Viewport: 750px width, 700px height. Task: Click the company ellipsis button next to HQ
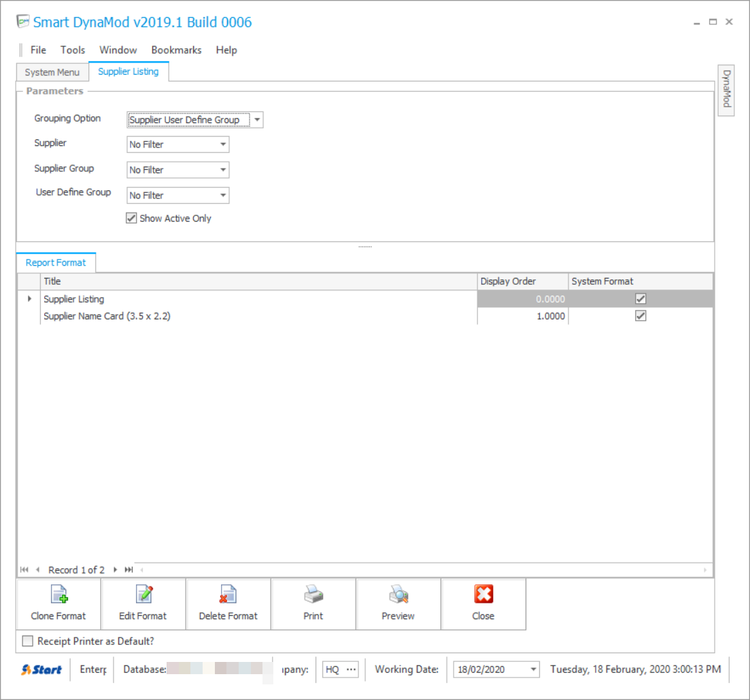tap(352, 669)
